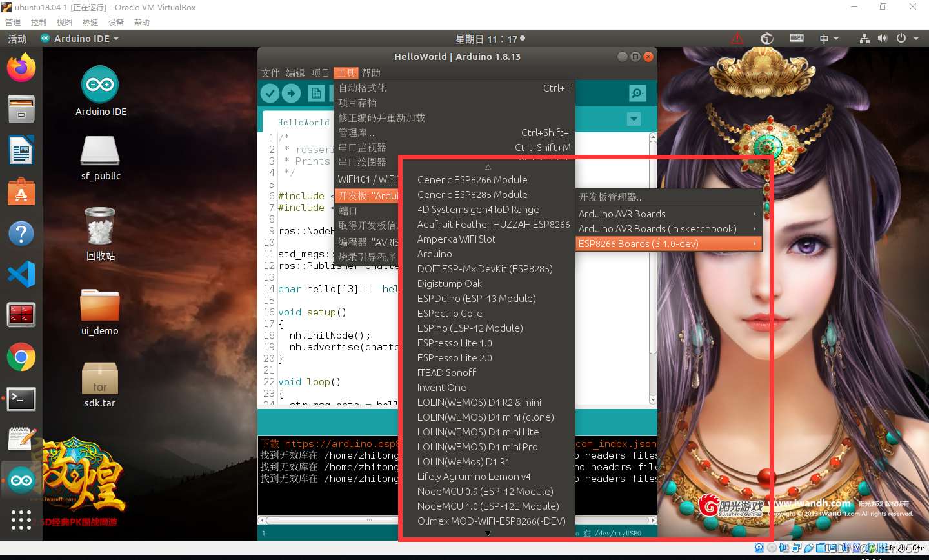Open the VirtualBox 视图 menu
929x560 pixels.
tap(65, 22)
